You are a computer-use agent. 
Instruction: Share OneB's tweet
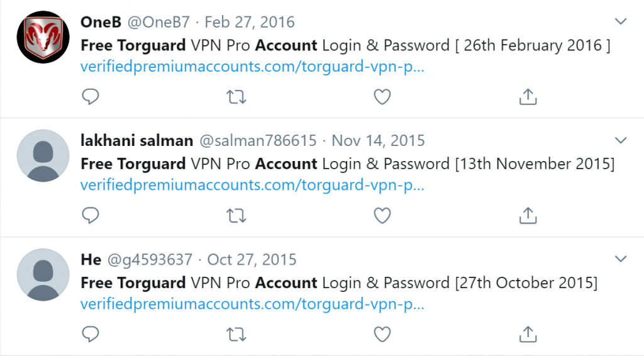point(528,97)
